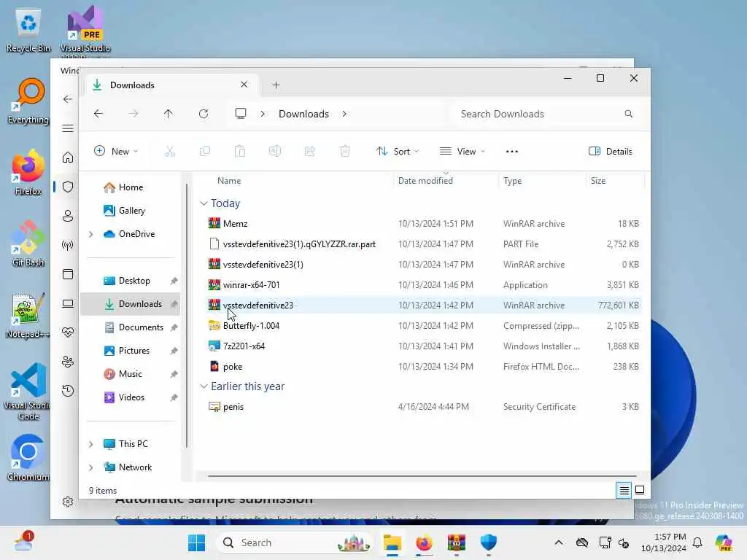Screen dimensions: 747x560
Task: Show hidden system tray icons
Action: click(x=559, y=542)
